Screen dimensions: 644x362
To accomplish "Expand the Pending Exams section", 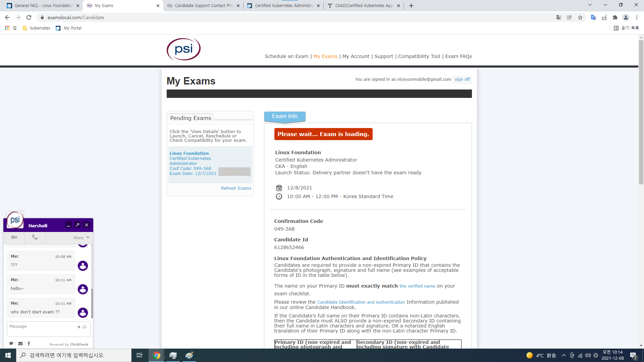I will pyautogui.click(x=191, y=118).
